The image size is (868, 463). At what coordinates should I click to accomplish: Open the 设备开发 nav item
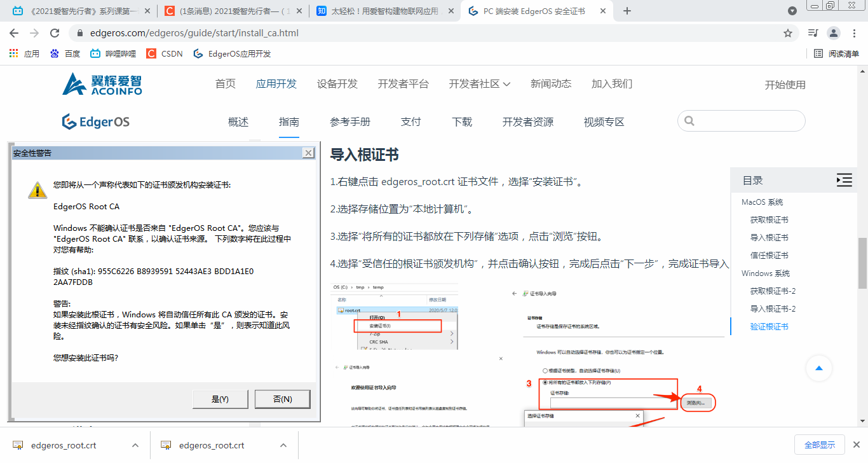337,84
